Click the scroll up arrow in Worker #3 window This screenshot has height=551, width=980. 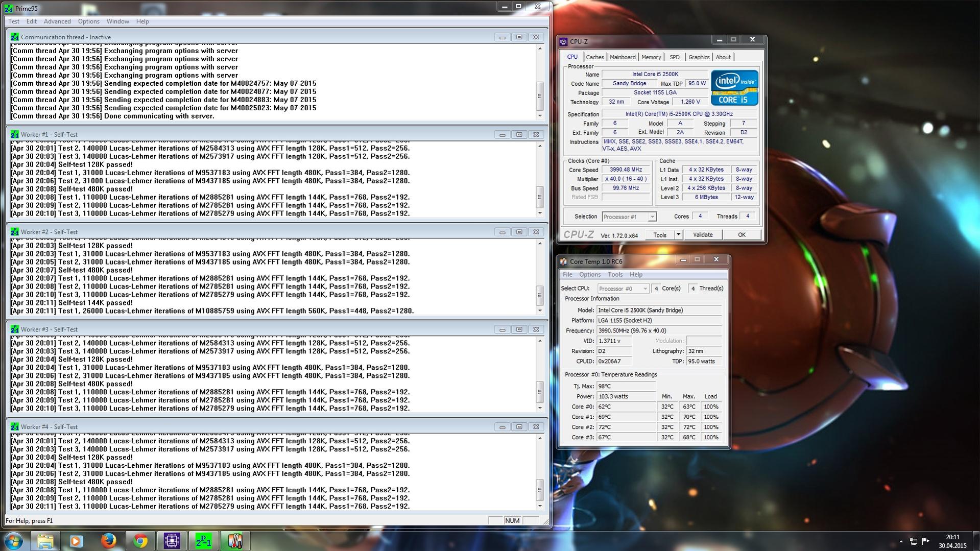click(x=540, y=341)
